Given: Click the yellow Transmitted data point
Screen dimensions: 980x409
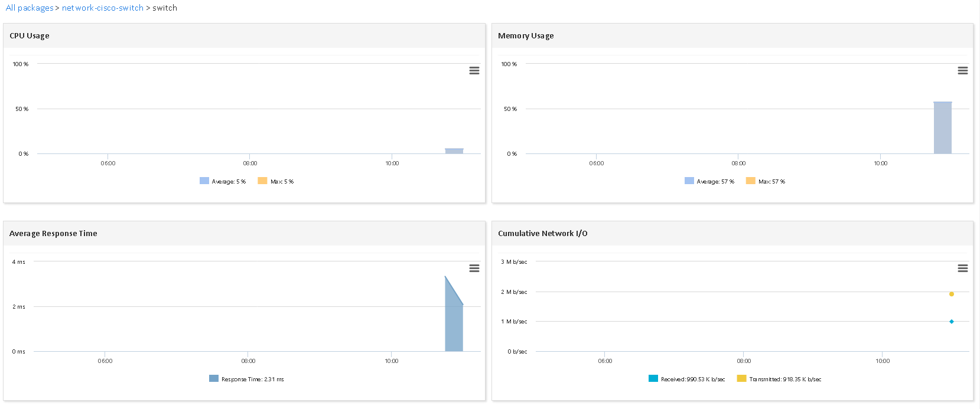Looking at the screenshot, I should point(951,294).
